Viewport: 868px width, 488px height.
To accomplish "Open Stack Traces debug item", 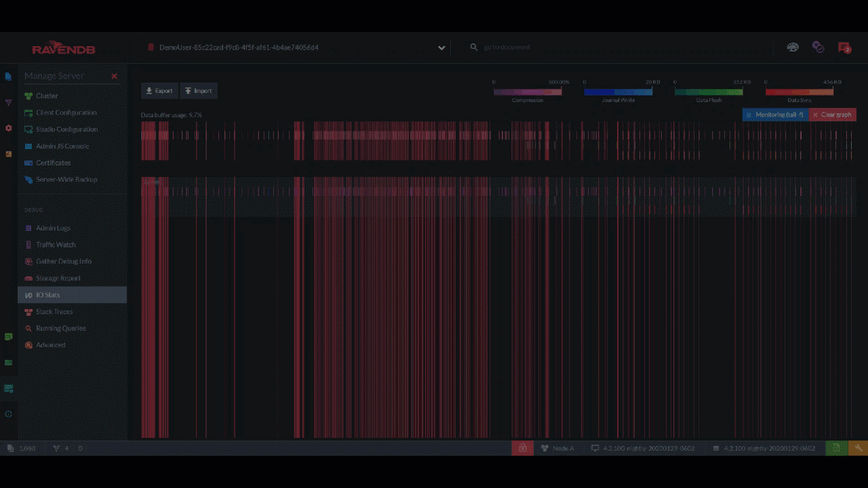I will coord(72,312).
